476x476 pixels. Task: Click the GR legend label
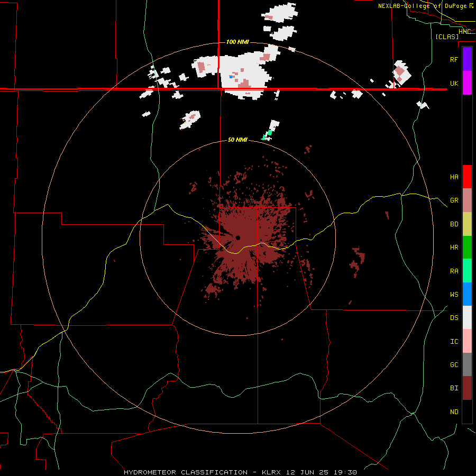454,200
